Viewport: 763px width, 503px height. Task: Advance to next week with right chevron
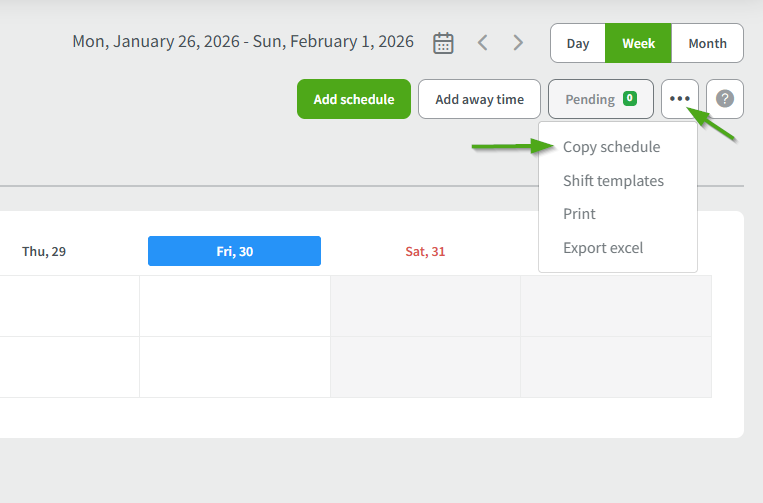(518, 43)
